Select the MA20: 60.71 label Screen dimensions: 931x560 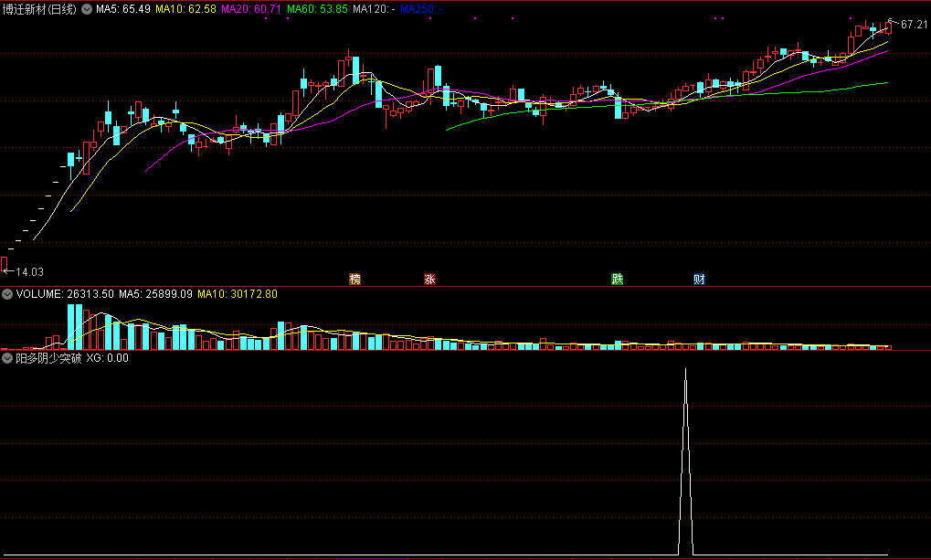(251, 9)
